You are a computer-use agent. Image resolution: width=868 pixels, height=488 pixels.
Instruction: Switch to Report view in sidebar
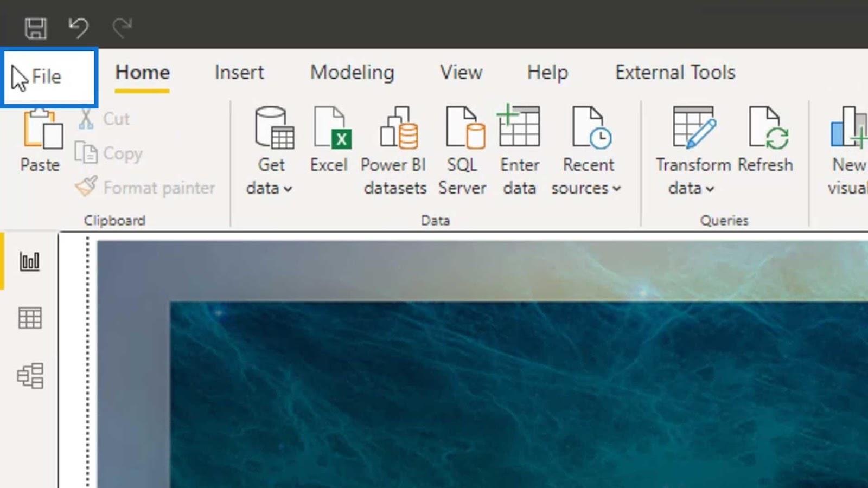click(30, 261)
